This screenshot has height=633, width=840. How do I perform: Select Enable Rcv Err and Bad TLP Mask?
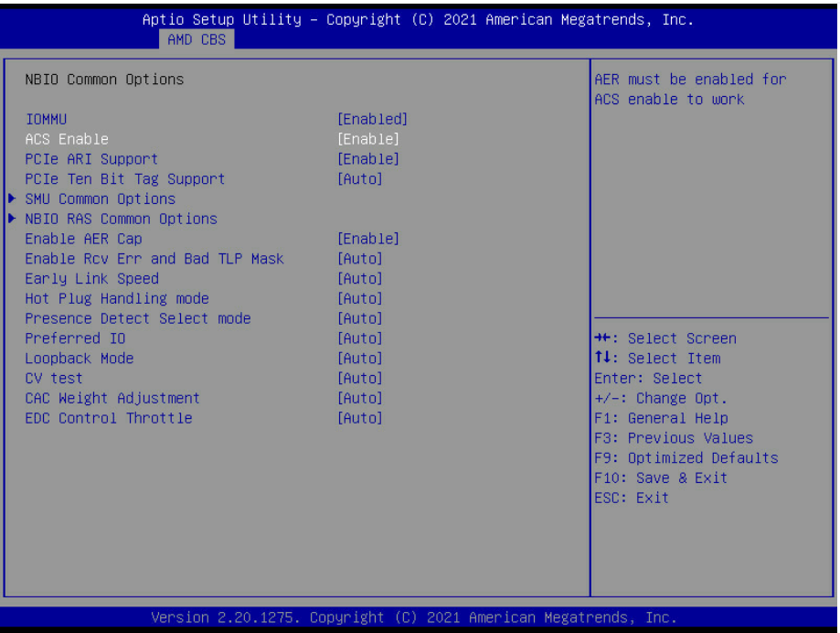point(154,259)
